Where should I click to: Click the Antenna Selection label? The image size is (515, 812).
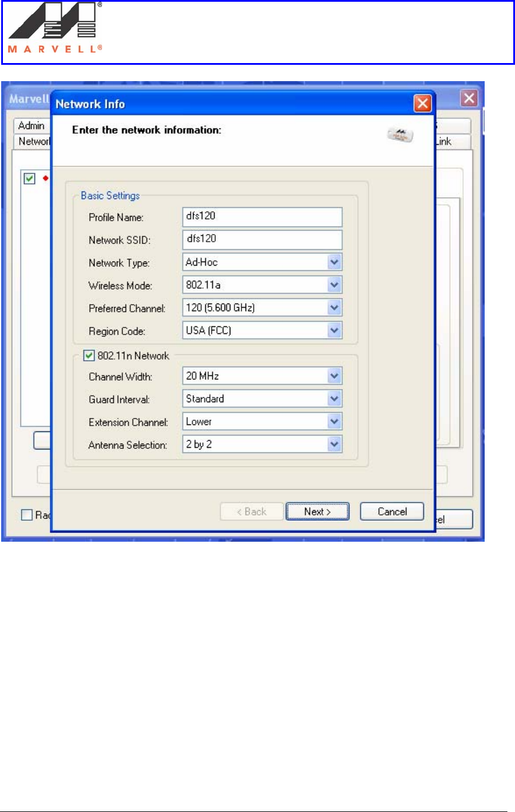[x=128, y=445]
